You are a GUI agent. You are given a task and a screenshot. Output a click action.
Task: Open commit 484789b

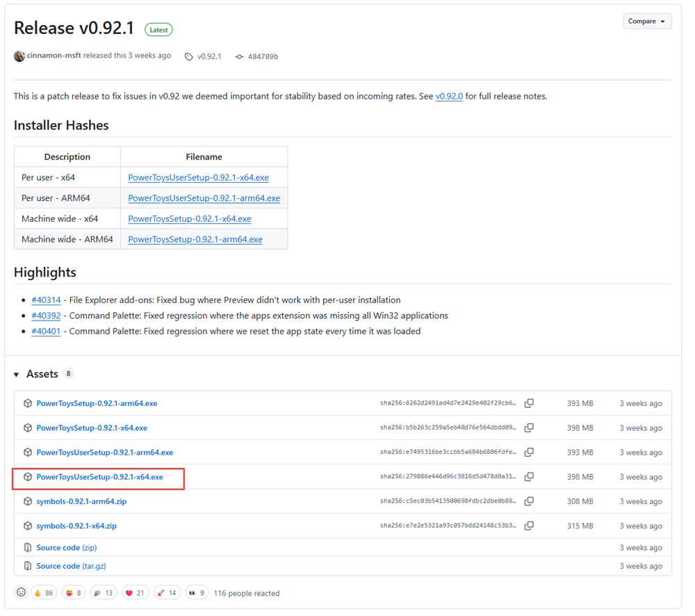coord(263,56)
